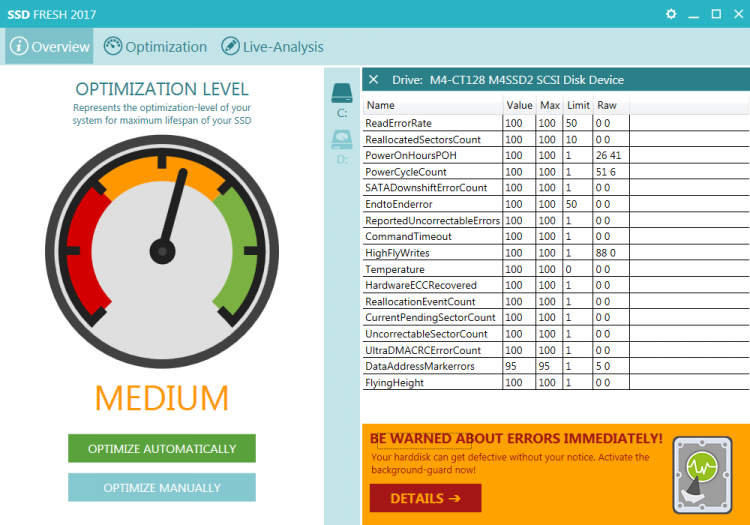Sort by the Name column header
The width and height of the screenshot is (750, 525).
click(432, 105)
